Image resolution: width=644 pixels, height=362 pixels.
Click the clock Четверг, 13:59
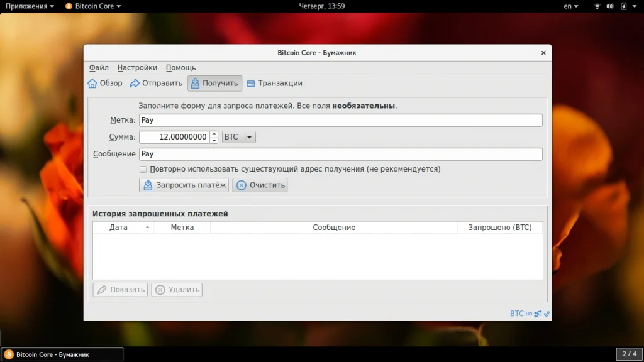click(x=321, y=6)
